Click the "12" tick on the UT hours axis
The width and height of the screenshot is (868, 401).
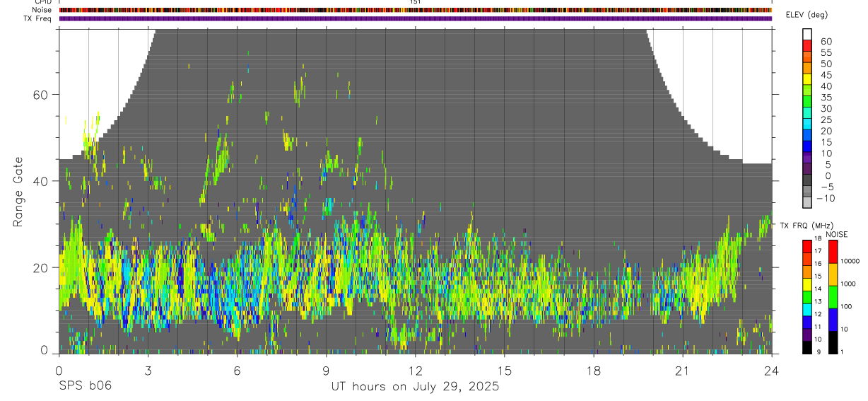[416, 371]
